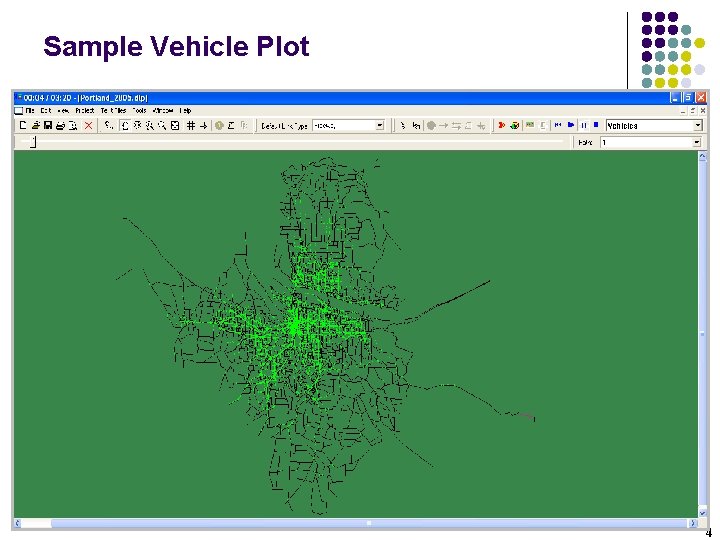
Task: Open the Text Files menu
Action: pyautogui.click(x=113, y=111)
